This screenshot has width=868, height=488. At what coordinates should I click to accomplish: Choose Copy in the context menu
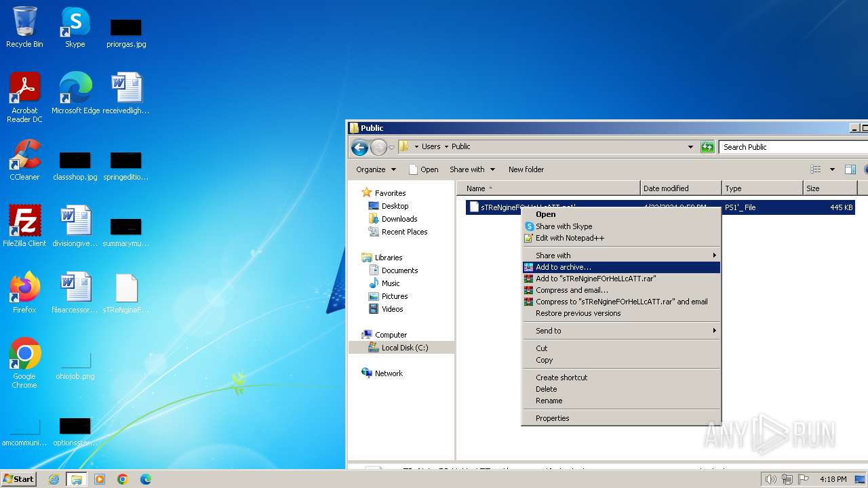620,360
